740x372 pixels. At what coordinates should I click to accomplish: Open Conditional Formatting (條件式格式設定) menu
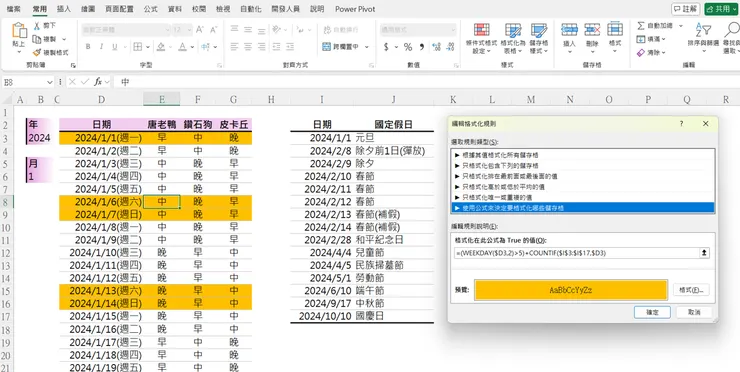click(481, 38)
